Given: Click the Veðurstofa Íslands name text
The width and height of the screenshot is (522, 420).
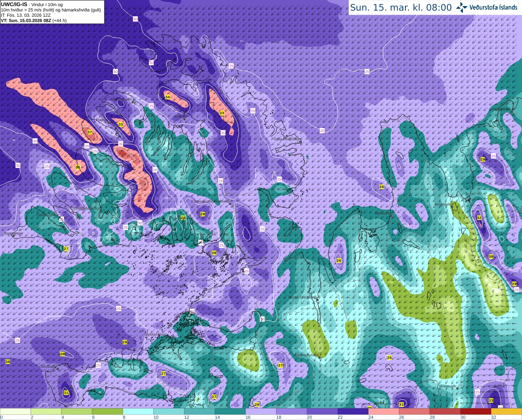Looking at the screenshot, I should 493,7.
